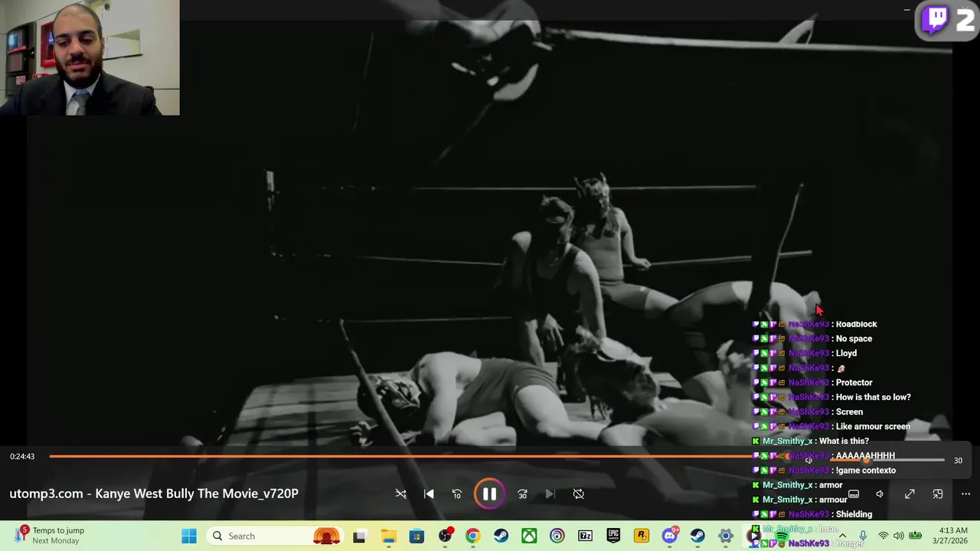The width and height of the screenshot is (980, 551).
Task: Click the webcam overlay in the corner
Action: [x=90, y=57]
